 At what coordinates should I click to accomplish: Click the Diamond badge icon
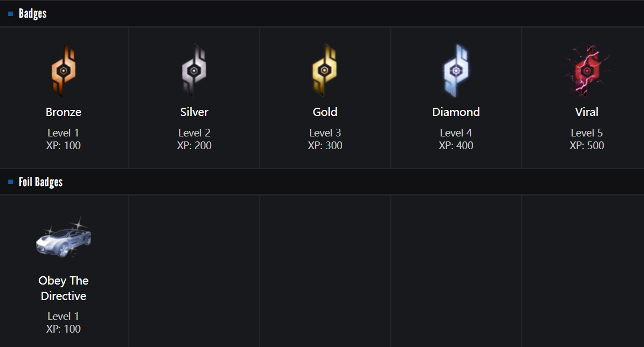coord(455,70)
